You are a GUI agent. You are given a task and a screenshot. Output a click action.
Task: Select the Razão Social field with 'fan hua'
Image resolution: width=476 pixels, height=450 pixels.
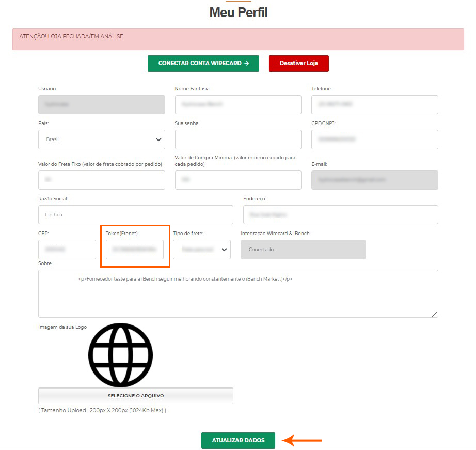click(x=135, y=215)
